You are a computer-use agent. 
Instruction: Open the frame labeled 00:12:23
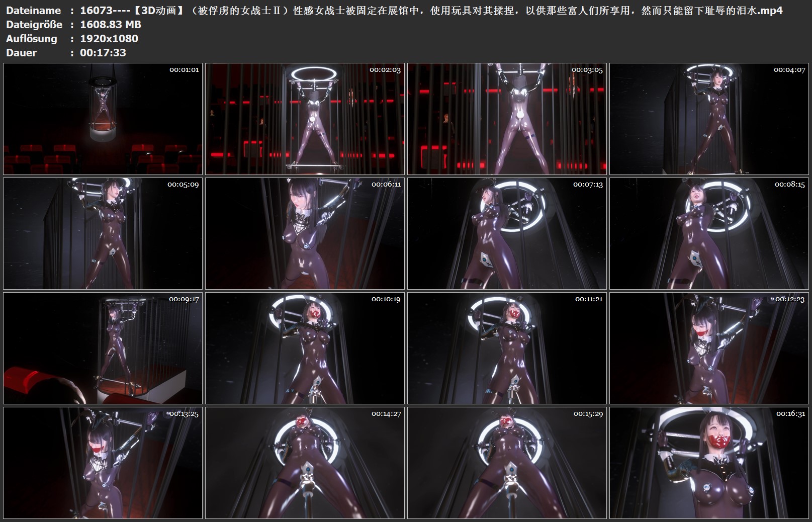tap(709, 348)
